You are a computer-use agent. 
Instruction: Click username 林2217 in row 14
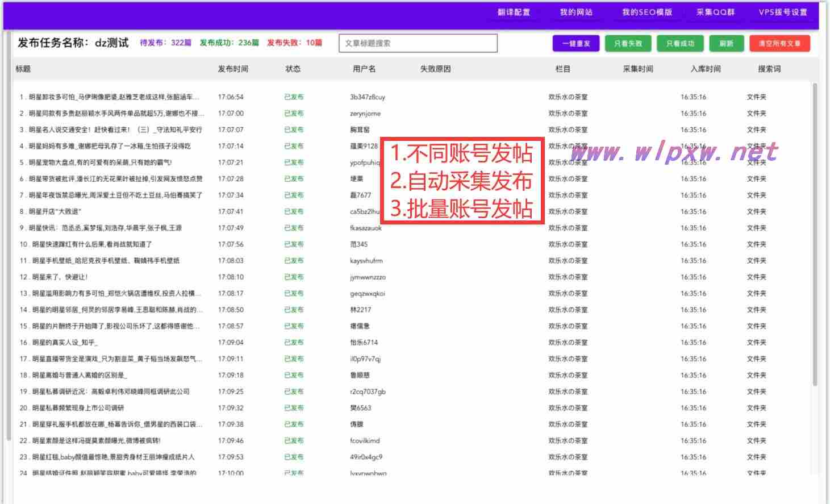[360, 310]
